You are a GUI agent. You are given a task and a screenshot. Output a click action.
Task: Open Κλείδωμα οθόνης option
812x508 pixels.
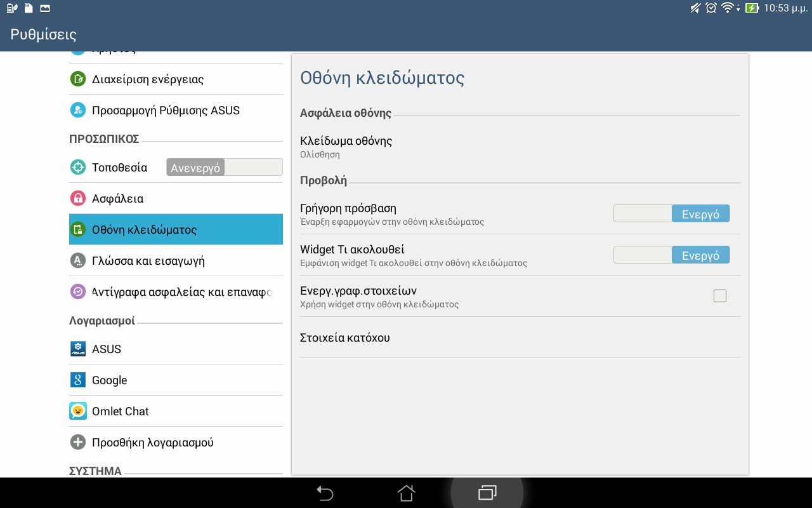(x=520, y=147)
